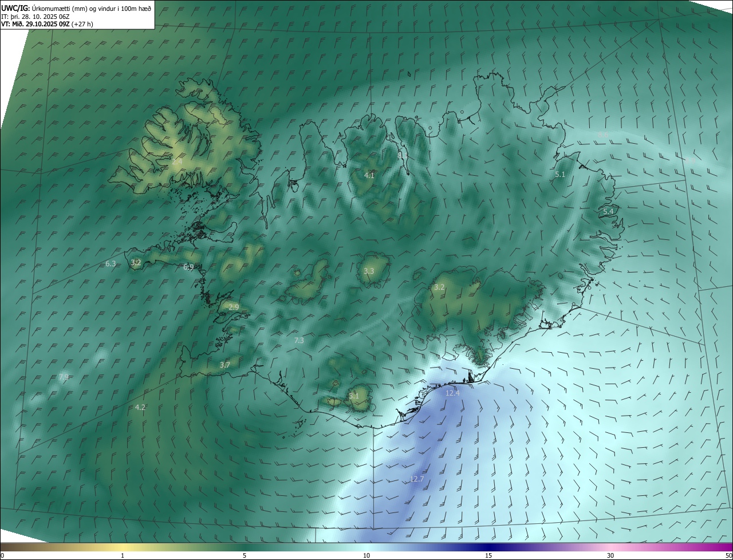
Task: Click the map value "6.3"
Action: [111, 264]
